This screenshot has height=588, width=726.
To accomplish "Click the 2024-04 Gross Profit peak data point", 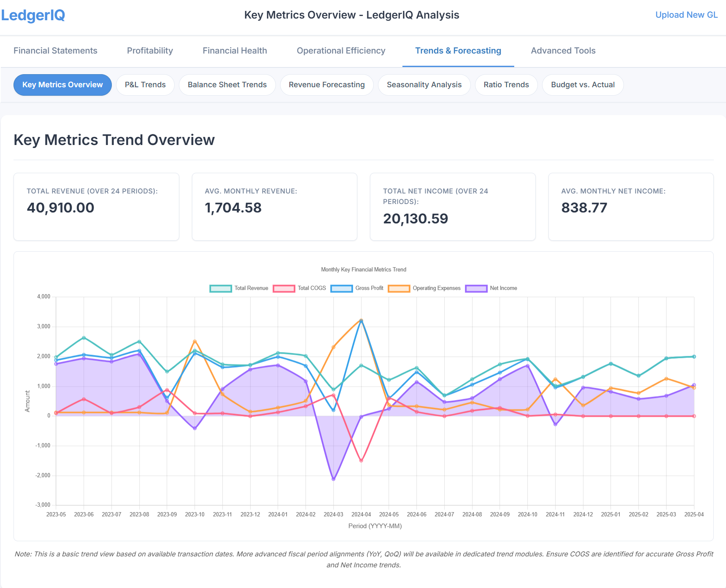I will 362,320.
